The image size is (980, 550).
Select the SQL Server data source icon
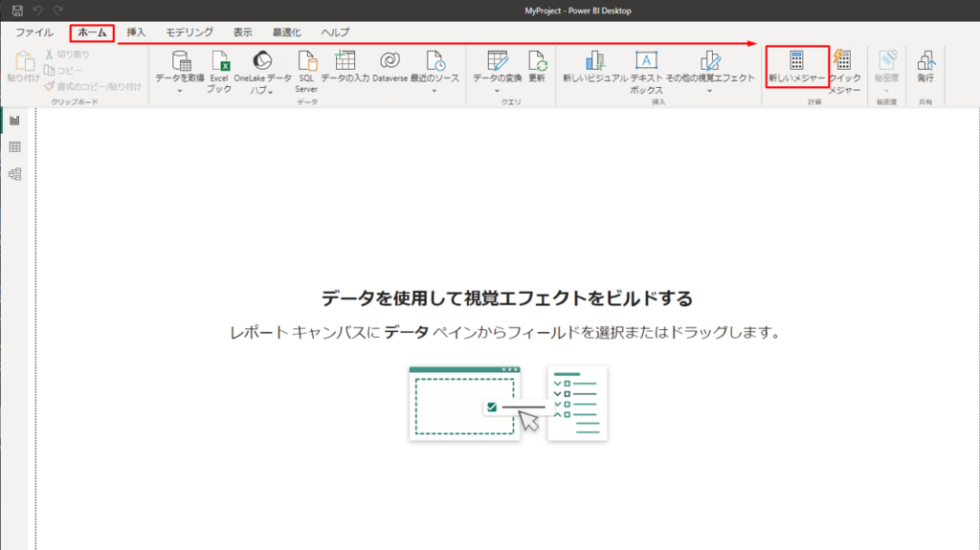click(306, 60)
